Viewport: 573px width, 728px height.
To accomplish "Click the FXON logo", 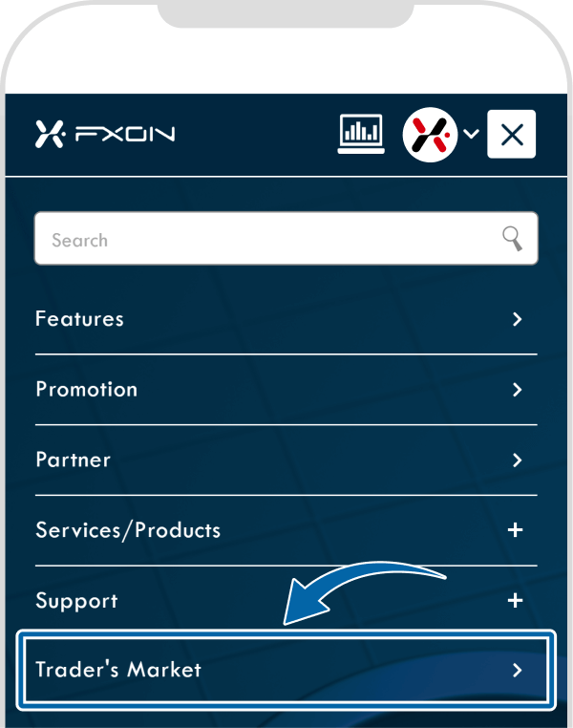I will [105, 134].
